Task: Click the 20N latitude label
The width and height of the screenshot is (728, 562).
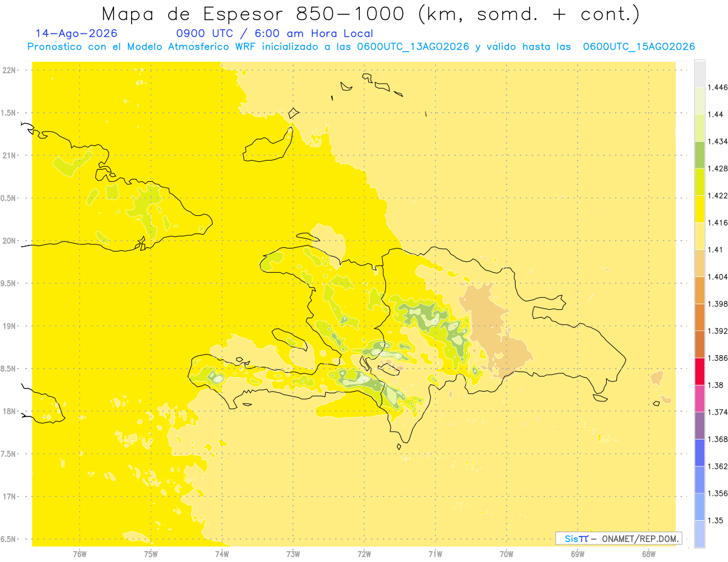Action: pyautogui.click(x=10, y=241)
